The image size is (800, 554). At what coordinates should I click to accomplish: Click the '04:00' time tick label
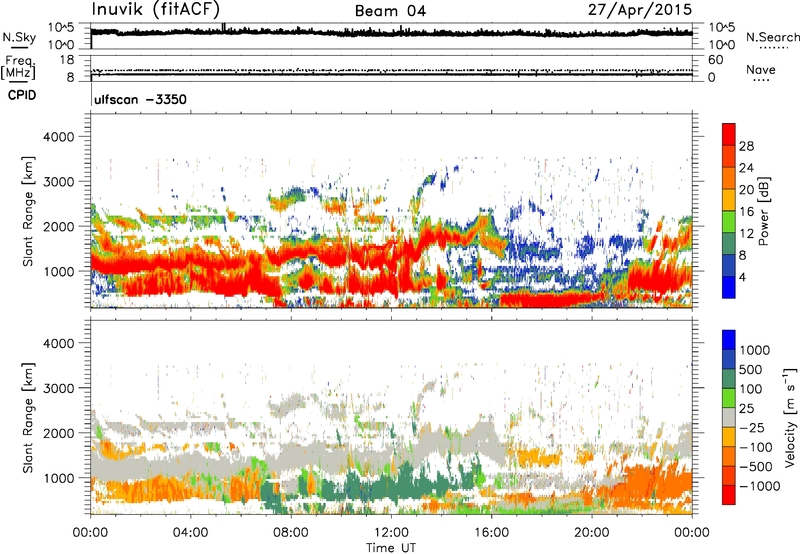click(190, 533)
